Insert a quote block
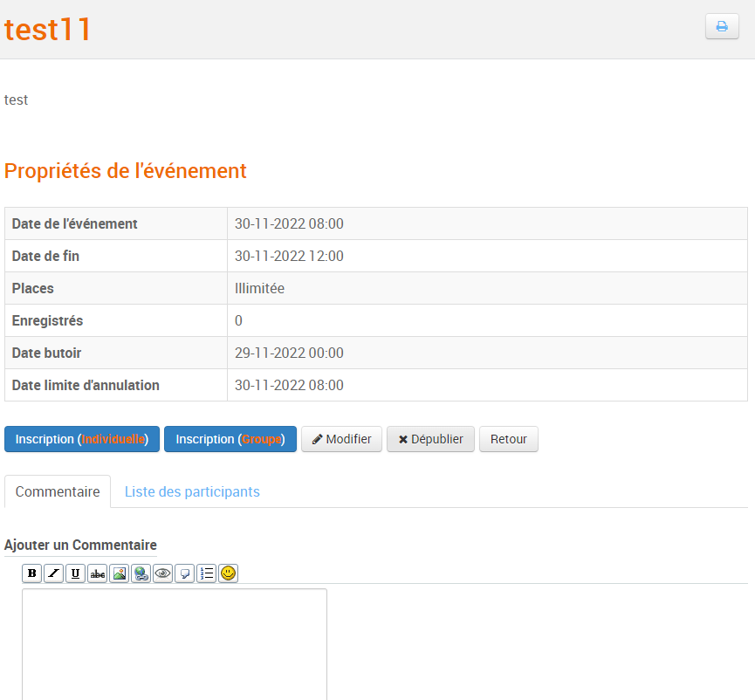Screen dimensions: 755x700 click(184, 573)
